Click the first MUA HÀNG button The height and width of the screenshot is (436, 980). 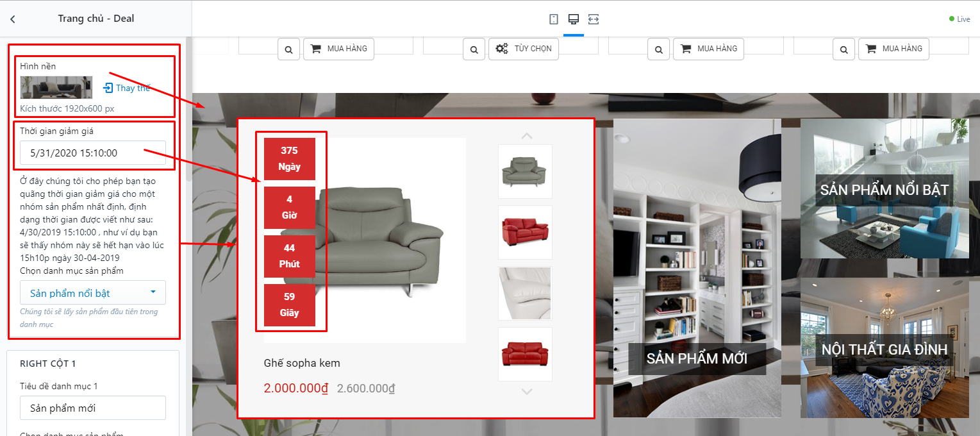[338, 49]
